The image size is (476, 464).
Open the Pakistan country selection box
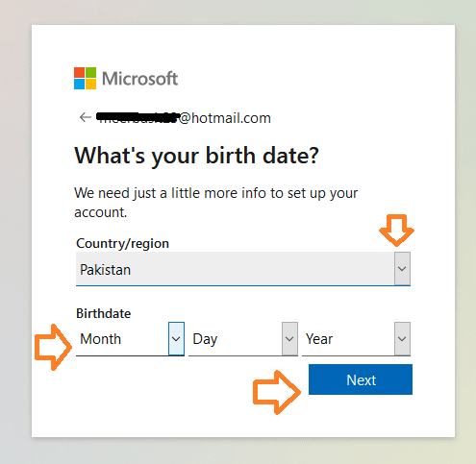(x=243, y=269)
